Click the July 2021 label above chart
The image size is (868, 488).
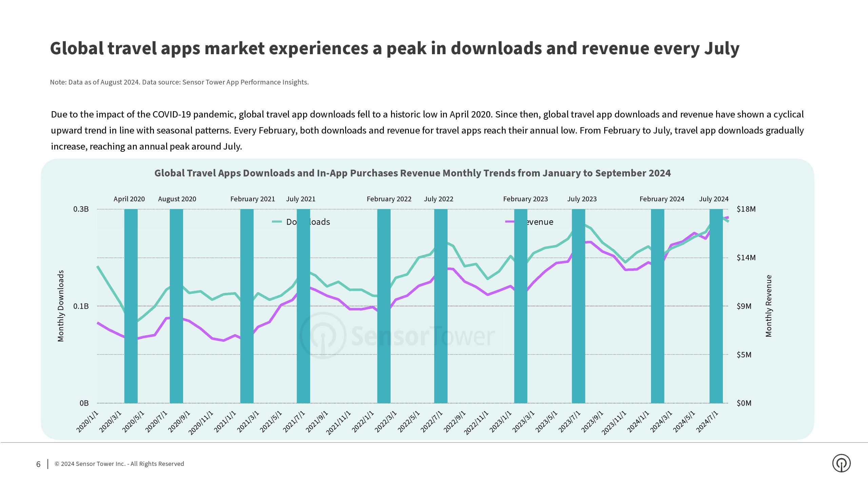(301, 199)
